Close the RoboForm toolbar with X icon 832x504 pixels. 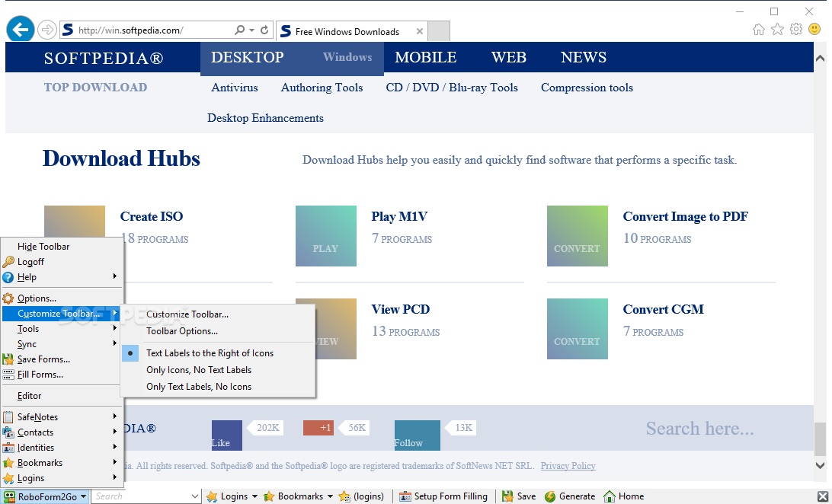(x=822, y=497)
